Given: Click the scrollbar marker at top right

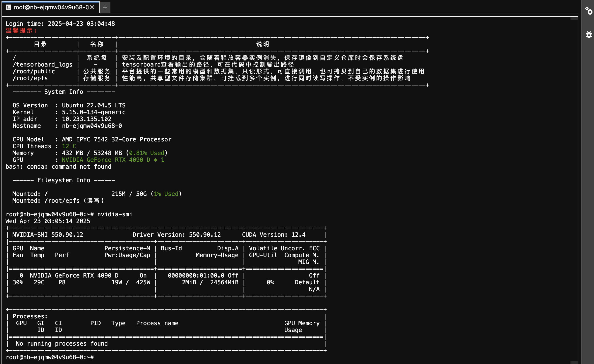Looking at the screenshot, I should 574,18.
